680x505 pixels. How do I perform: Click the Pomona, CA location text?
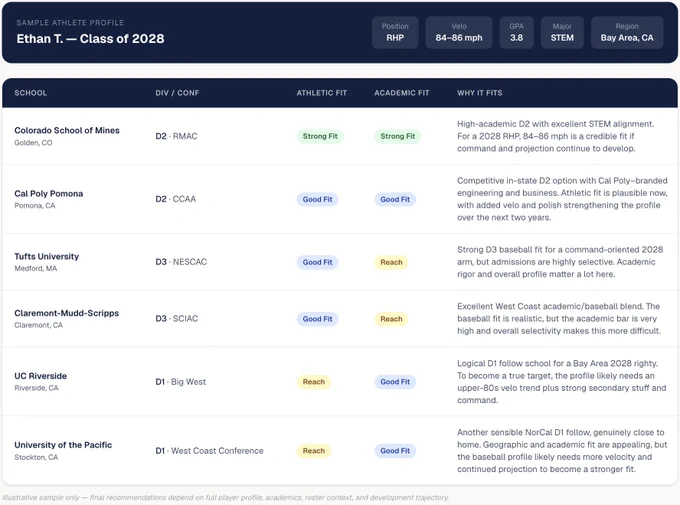pyautogui.click(x=35, y=206)
